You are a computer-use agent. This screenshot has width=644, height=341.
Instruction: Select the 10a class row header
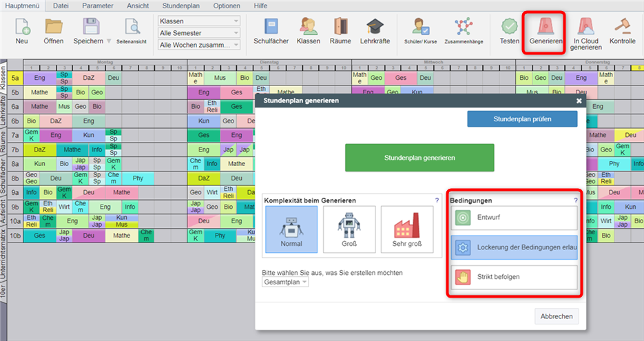click(x=15, y=221)
